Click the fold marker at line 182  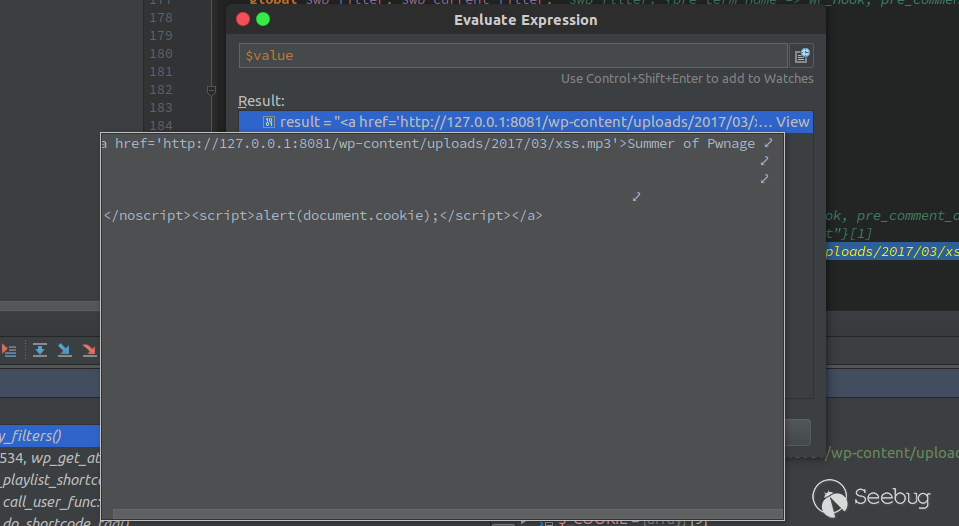(211, 91)
